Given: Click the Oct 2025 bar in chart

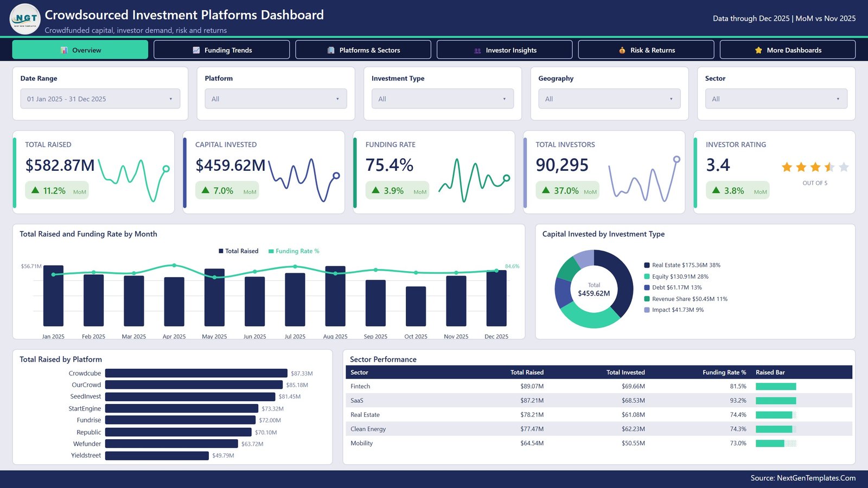Looking at the screenshot, I should click(416, 306).
